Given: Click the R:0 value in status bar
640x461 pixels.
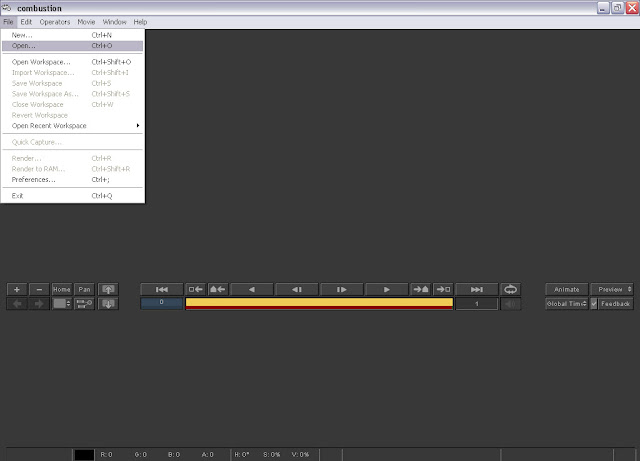Looking at the screenshot, I should pos(106,454).
